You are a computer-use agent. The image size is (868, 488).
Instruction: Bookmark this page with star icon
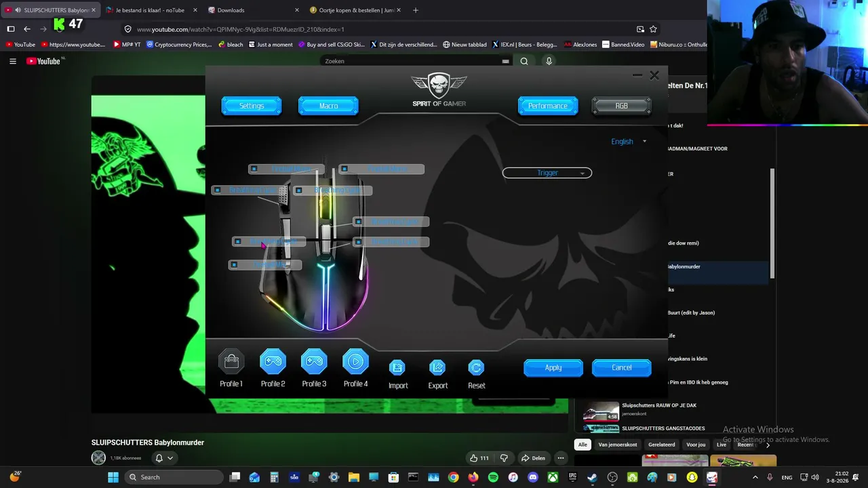(x=653, y=29)
